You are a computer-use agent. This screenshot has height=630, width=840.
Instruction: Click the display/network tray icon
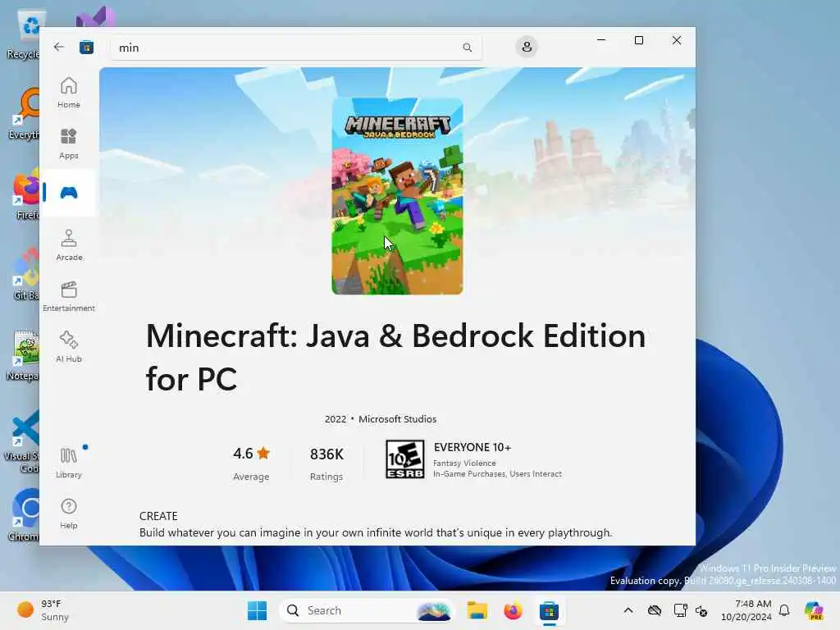[x=680, y=610]
